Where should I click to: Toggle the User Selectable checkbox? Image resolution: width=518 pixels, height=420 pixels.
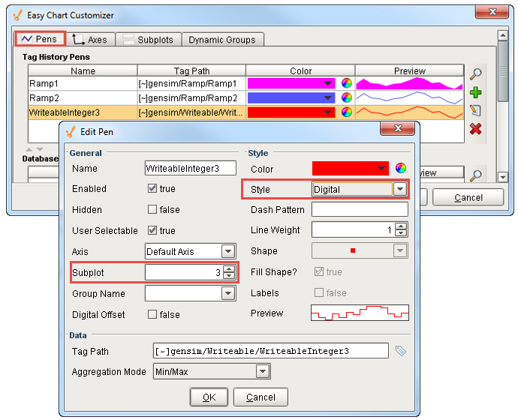click(152, 230)
